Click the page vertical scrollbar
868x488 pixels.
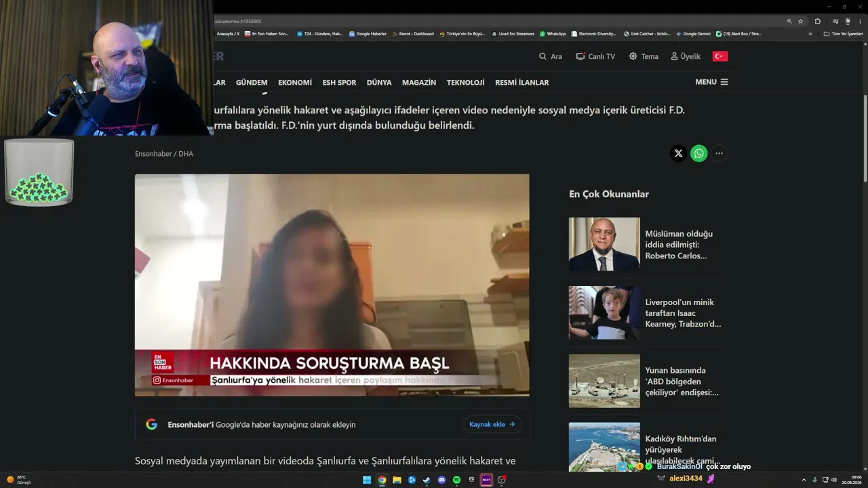click(x=865, y=139)
